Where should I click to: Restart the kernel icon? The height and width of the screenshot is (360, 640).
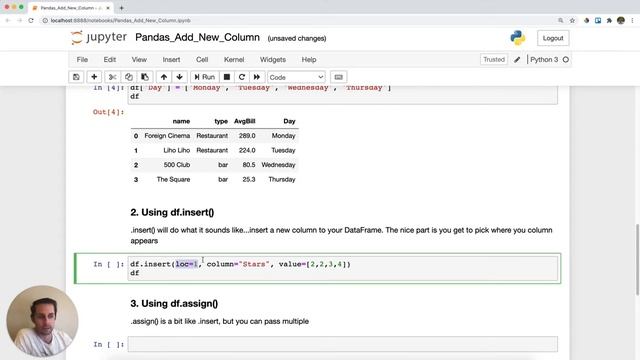pyautogui.click(x=242, y=77)
